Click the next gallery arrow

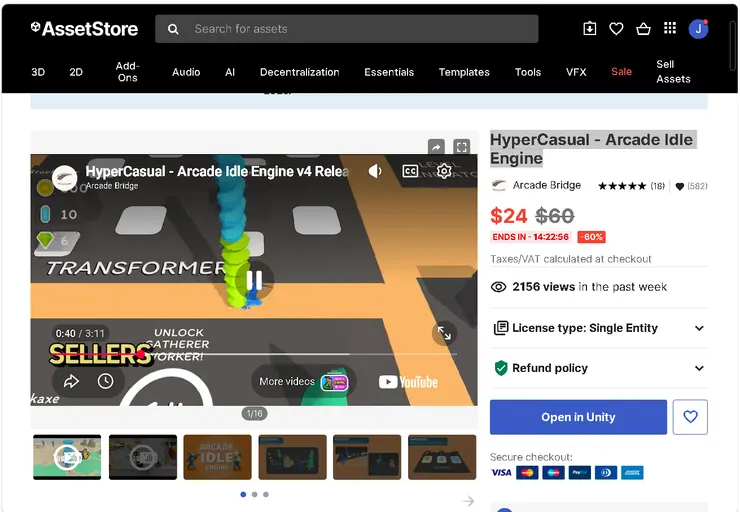click(x=468, y=501)
